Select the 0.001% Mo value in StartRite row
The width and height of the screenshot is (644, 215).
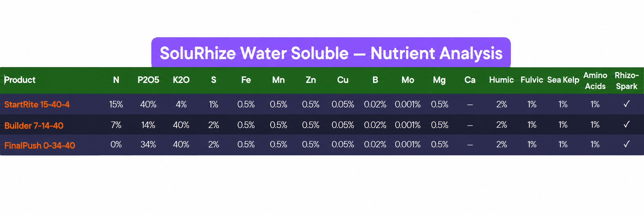[407, 104]
